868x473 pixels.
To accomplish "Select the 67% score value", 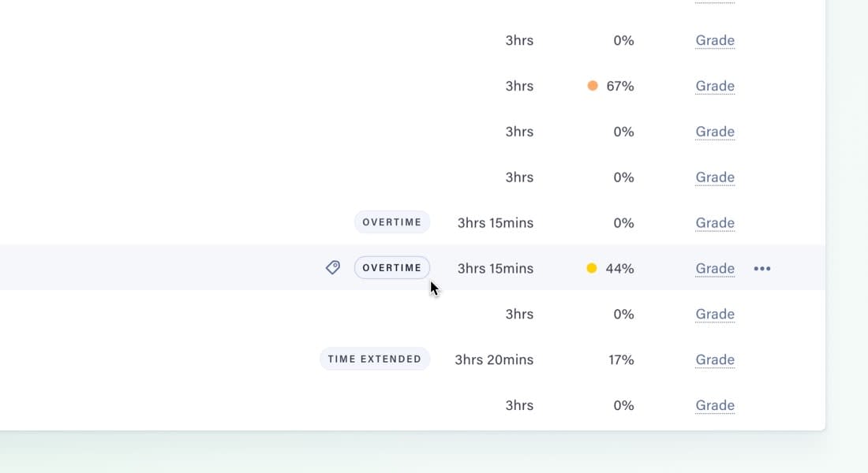I will click(620, 86).
